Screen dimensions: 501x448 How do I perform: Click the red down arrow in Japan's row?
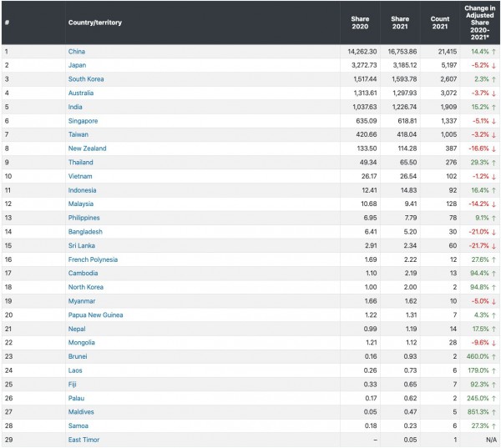[x=493, y=65]
